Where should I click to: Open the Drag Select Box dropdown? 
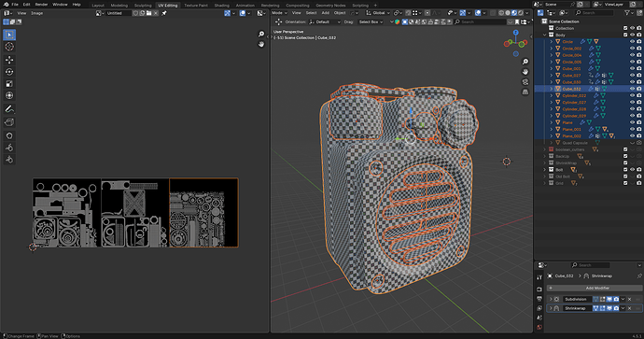point(371,21)
